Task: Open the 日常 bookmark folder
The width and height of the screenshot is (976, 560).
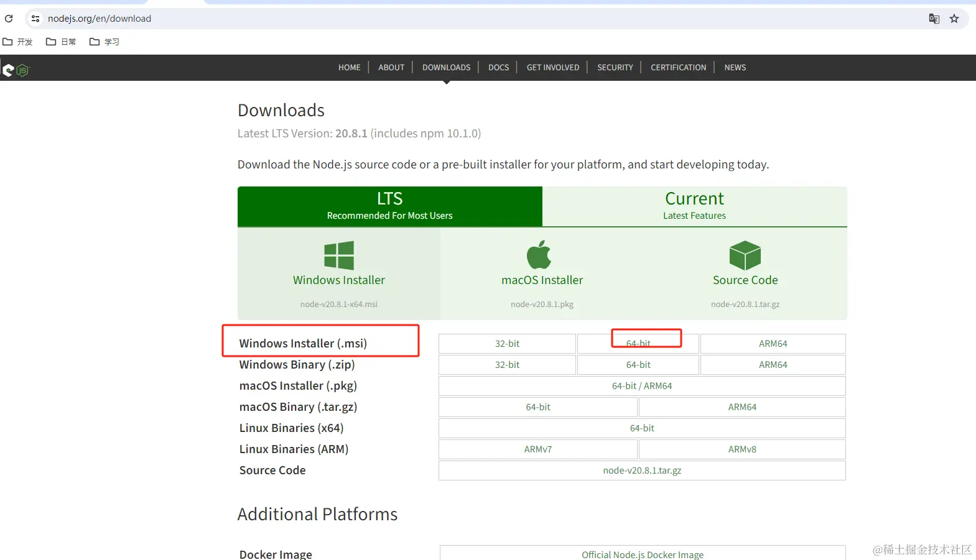Action: click(x=61, y=42)
